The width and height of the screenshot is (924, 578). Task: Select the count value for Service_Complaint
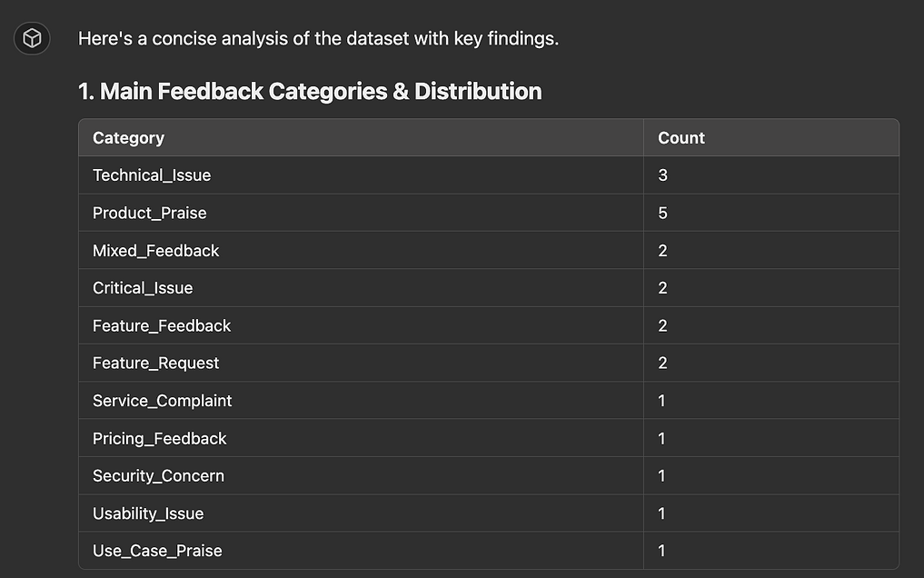pyautogui.click(x=661, y=401)
